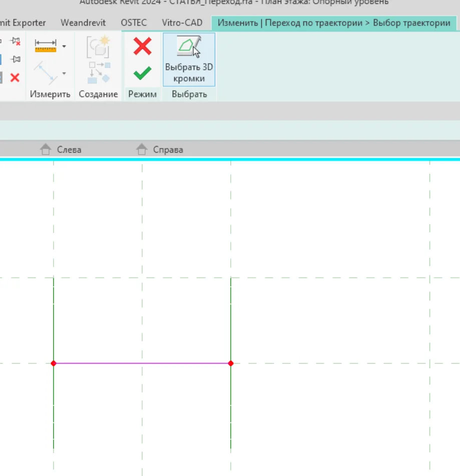Expand the dimension tool dropdown arrow
This screenshot has width=460, height=476.
point(64,74)
